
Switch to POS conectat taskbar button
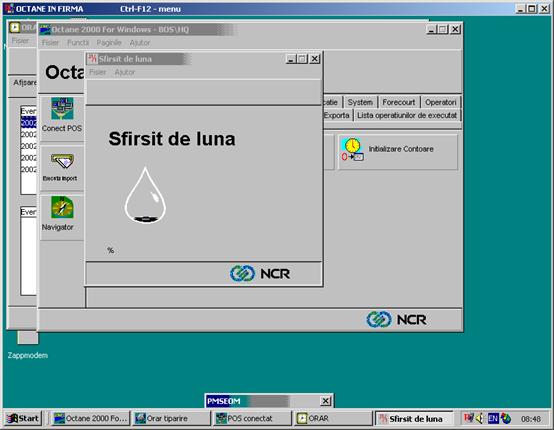pos(252,418)
